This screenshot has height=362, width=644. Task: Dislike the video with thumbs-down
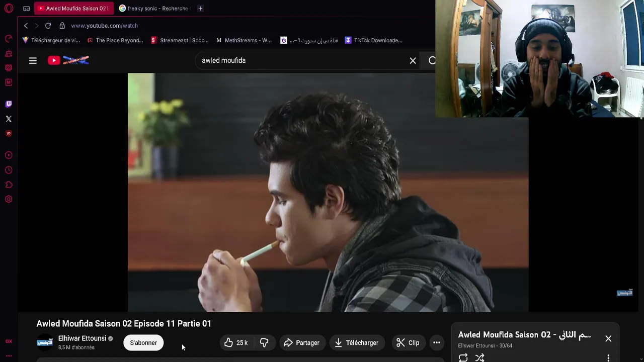click(x=264, y=342)
